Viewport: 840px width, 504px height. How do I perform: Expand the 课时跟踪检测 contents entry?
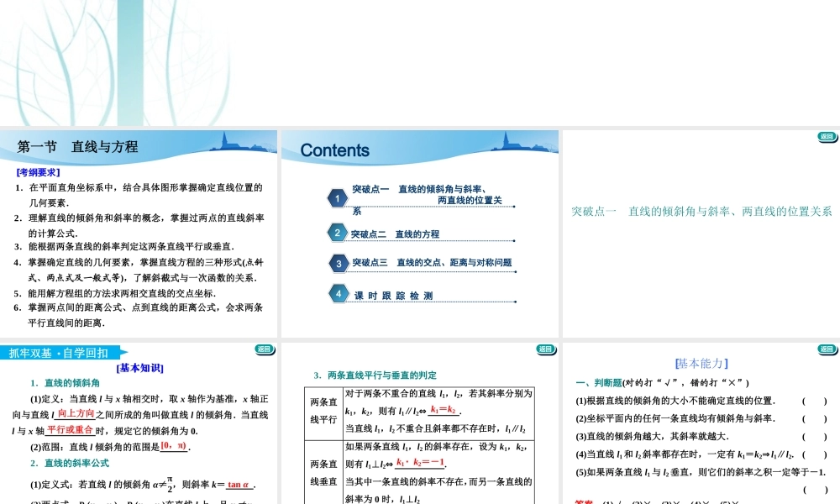[x=395, y=294]
